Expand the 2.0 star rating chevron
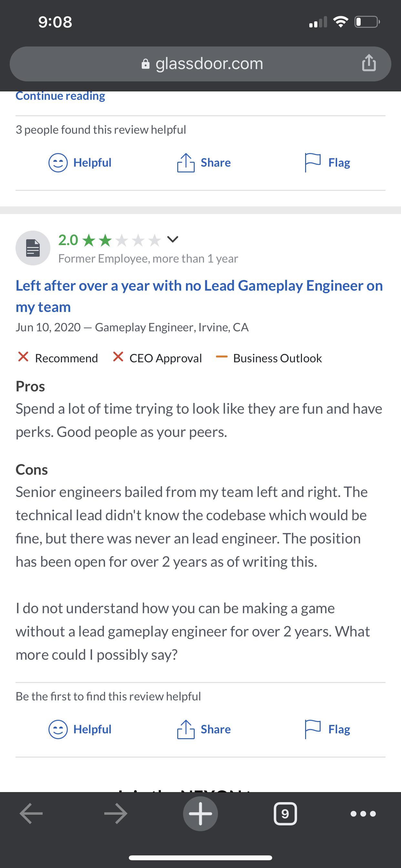The image size is (401, 868). coord(173,240)
